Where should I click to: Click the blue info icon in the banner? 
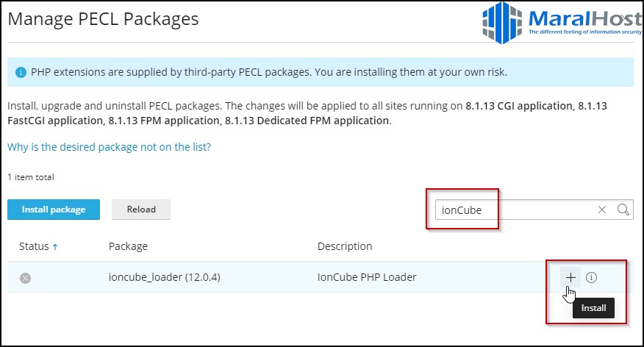[x=21, y=73]
